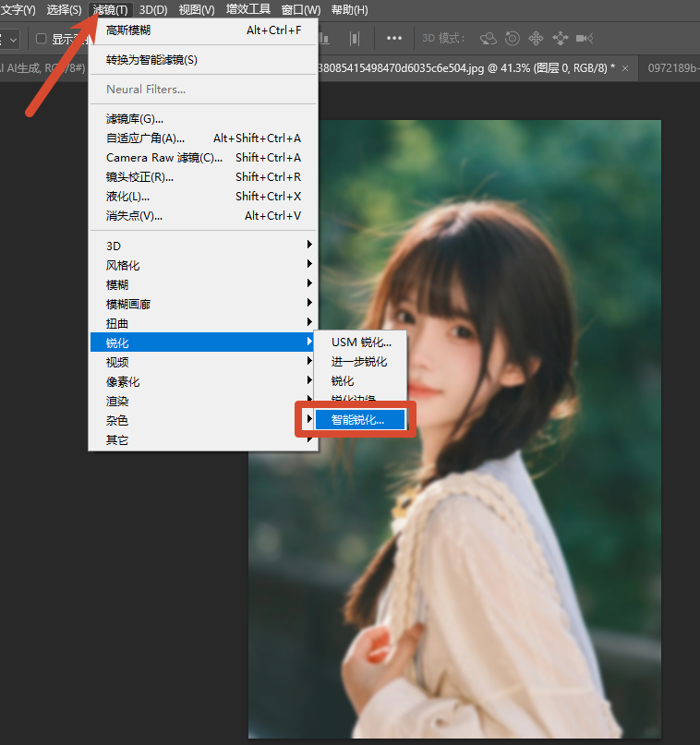The image size is (700, 745).
Task: Apply last filter 高斯模糊
Action: [203, 30]
